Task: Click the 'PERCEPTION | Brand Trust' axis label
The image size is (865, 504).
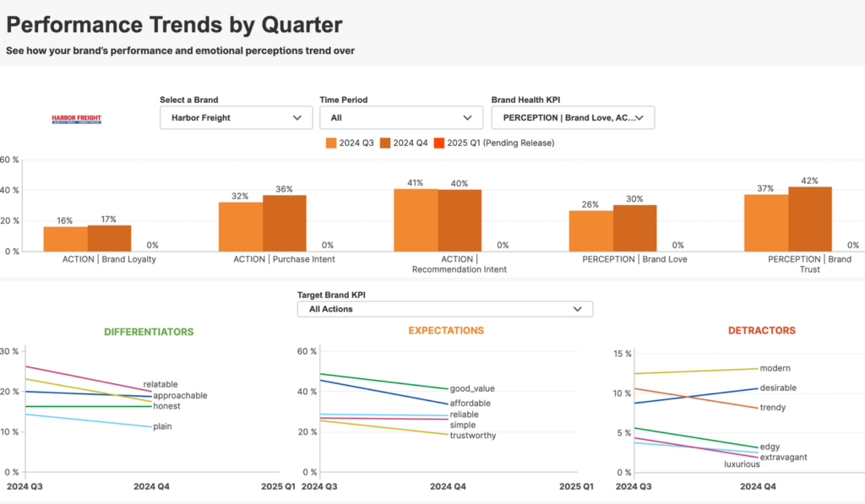Action: click(810, 265)
